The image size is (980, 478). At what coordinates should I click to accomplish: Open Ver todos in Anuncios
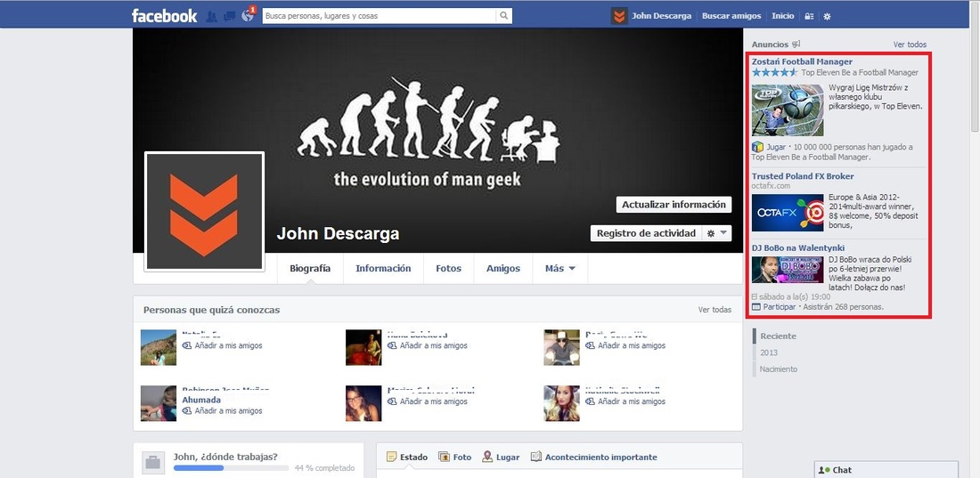[x=910, y=45]
